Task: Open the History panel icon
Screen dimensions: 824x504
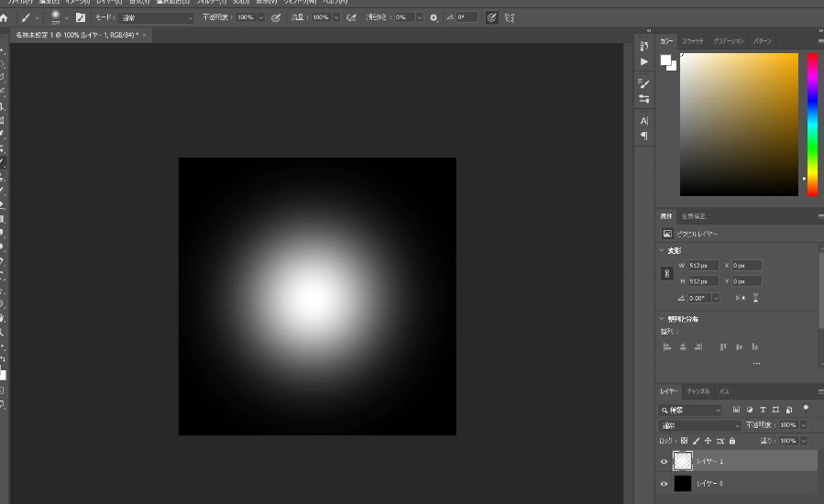Action: pos(644,46)
